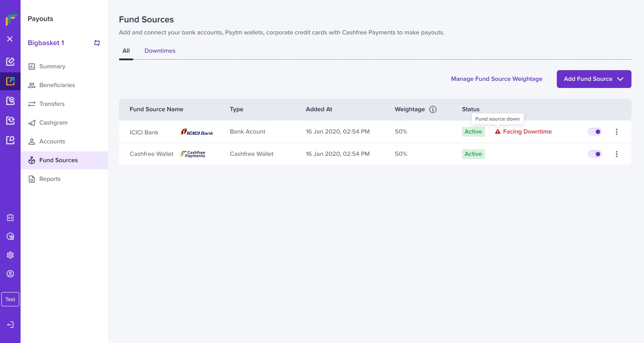This screenshot has width=644, height=343.
Task: Click the logout icon at rail bottom
Action: coord(10,325)
